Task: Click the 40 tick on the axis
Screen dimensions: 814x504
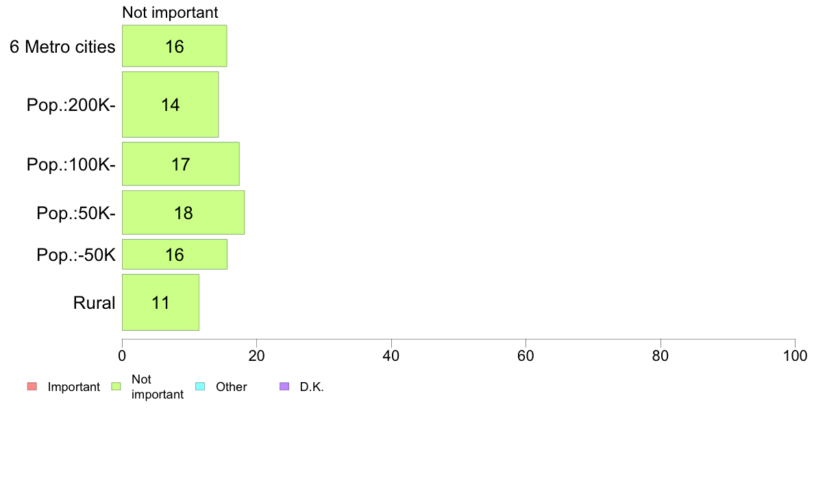Action: tap(391, 355)
